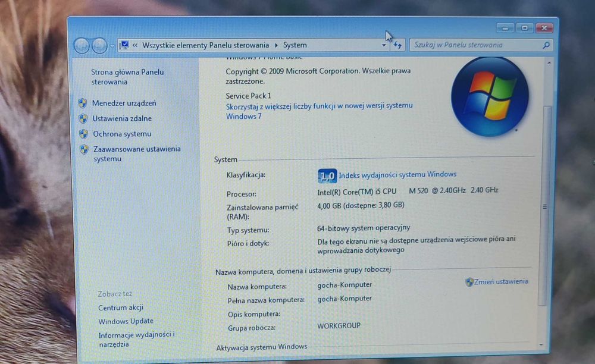Select RAM value '4,00 GB (dostępne: 3,80 GB)'
This screenshot has width=595, height=364.
361,205
